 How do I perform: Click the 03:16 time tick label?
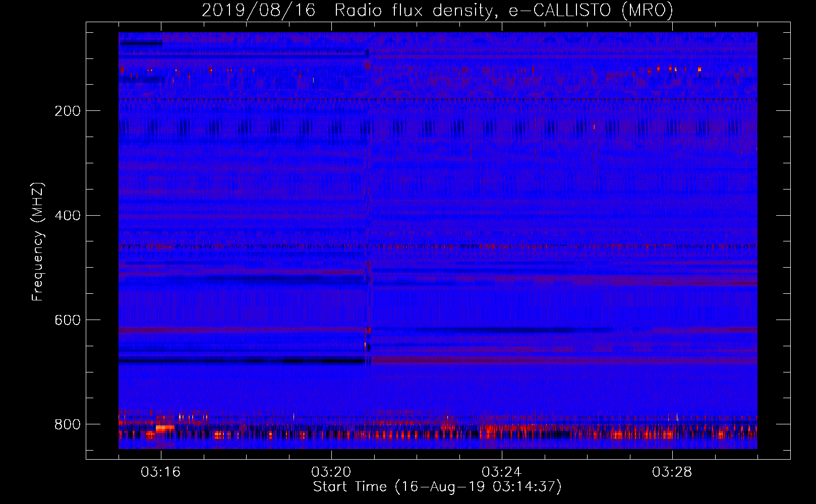click(x=161, y=472)
